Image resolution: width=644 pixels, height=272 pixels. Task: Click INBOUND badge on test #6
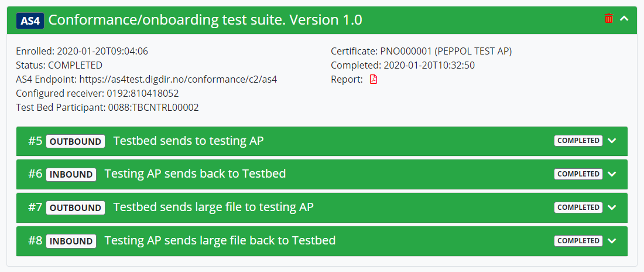pyautogui.click(x=71, y=175)
